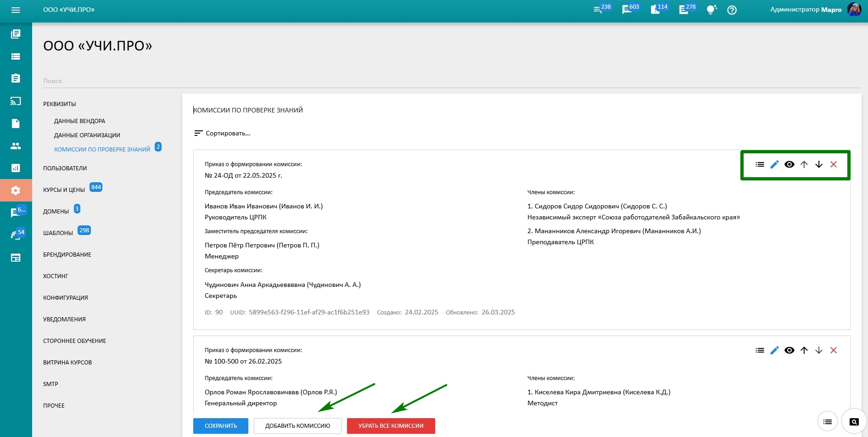
Task: Delete commission № 24-ОД with the red cross
Action: (834, 164)
